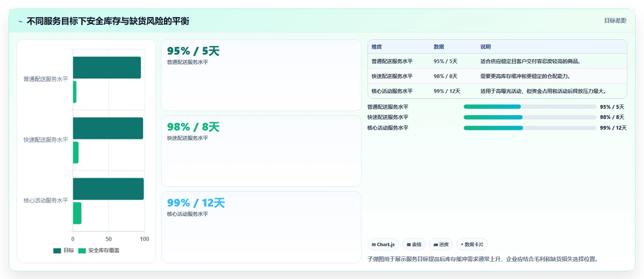644x279 pixels.
Task: Select the 数据卡片 tag chip
Action: tap(472, 244)
